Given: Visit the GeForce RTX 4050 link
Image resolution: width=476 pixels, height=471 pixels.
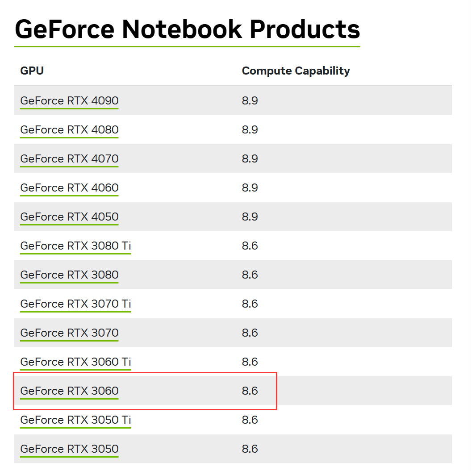Looking at the screenshot, I should pyautogui.click(x=69, y=217).
